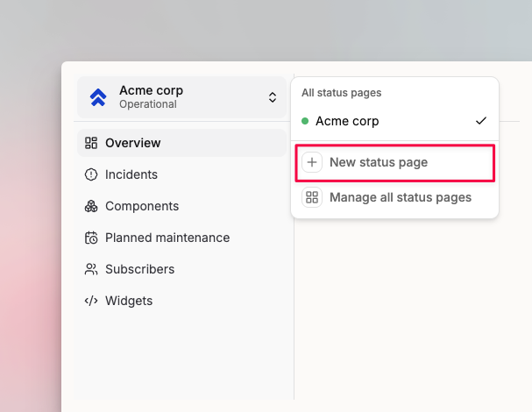Open Planned maintenance in the sidebar
Image resolution: width=532 pixels, height=412 pixels.
(x=181, y=238)
